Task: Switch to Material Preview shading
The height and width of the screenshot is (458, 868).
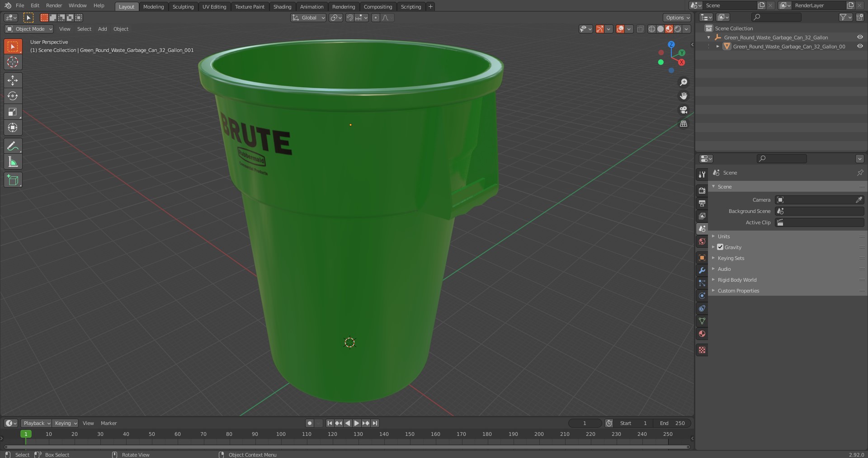Action: point(669,29)
